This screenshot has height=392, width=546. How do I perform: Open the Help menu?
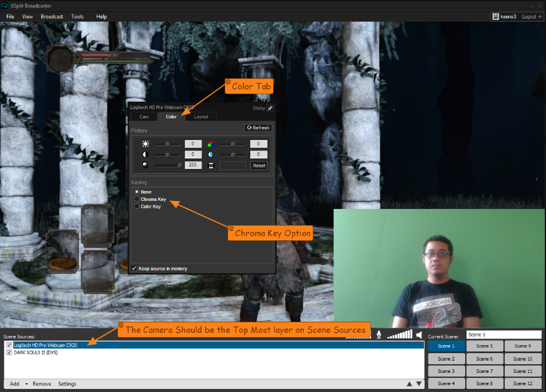(101, 17)
